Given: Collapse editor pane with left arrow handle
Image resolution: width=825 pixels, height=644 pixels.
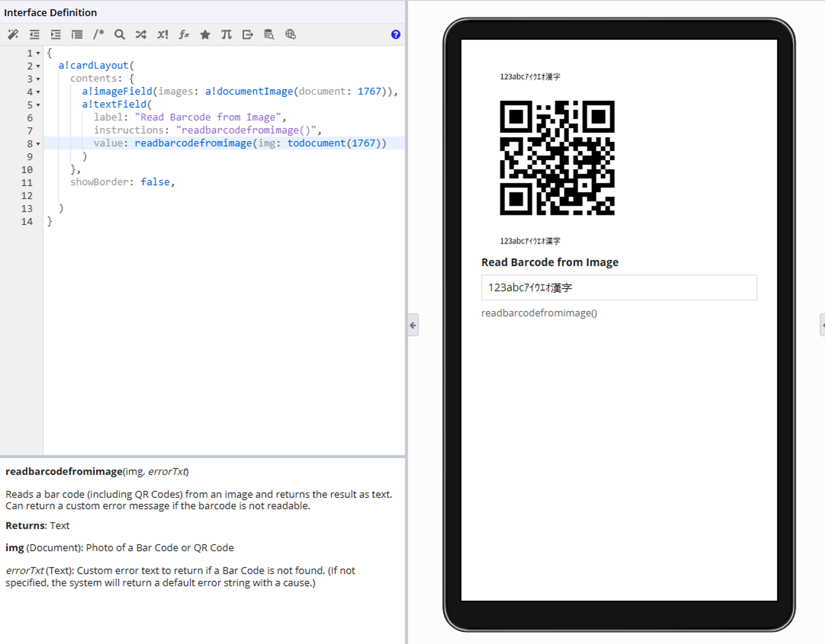Looking at the screenshot, I should click(x=413, y=325).
